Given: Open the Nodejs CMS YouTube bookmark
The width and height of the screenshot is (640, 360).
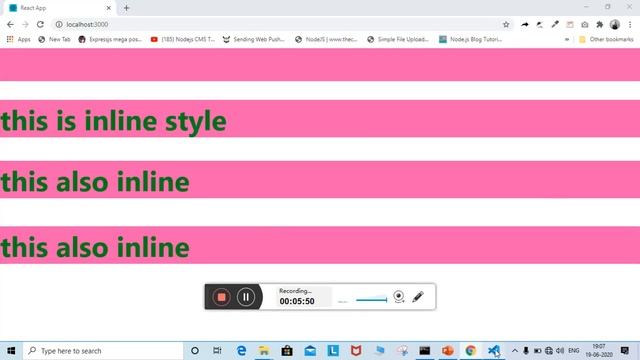Looking at the screenshot, I should [x=182, y=39].
